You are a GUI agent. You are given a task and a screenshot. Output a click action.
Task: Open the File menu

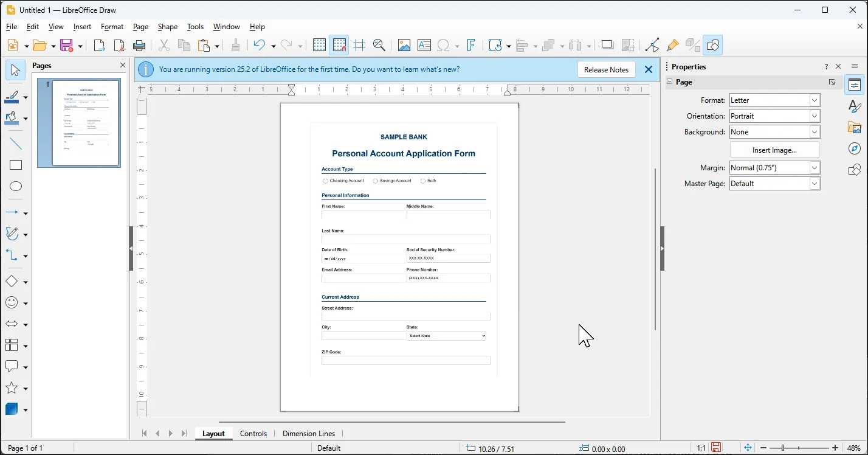click(12, 27)
